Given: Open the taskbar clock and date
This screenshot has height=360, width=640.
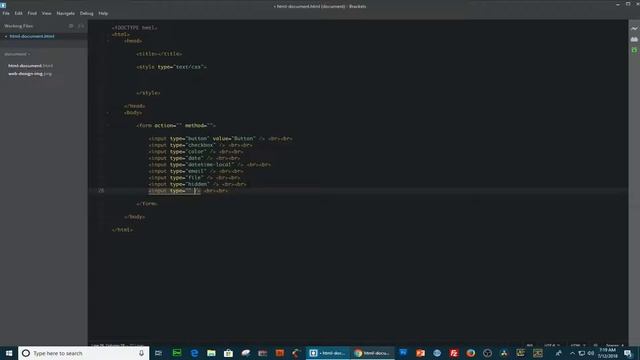Looking at the screenshot, I should pos(607,353).
